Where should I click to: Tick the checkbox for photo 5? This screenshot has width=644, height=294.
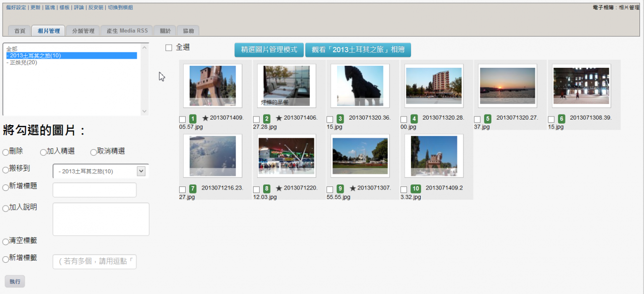point(477,120)
